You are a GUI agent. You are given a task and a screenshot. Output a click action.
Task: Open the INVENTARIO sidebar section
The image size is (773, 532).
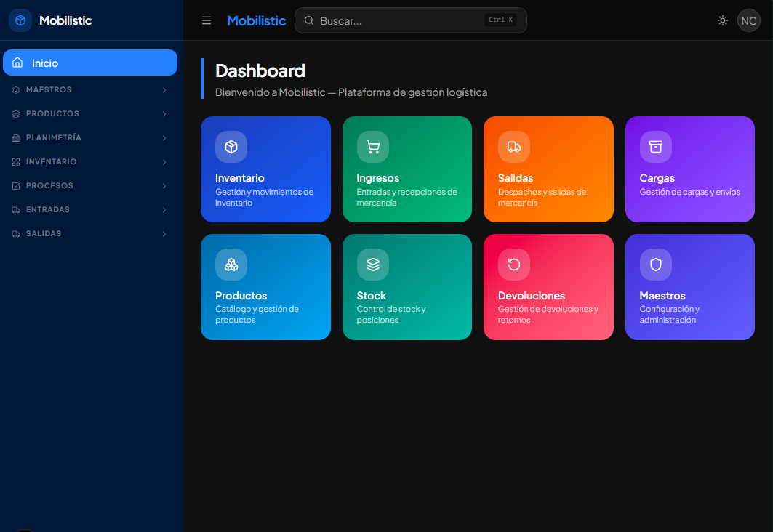coord(90,161)
